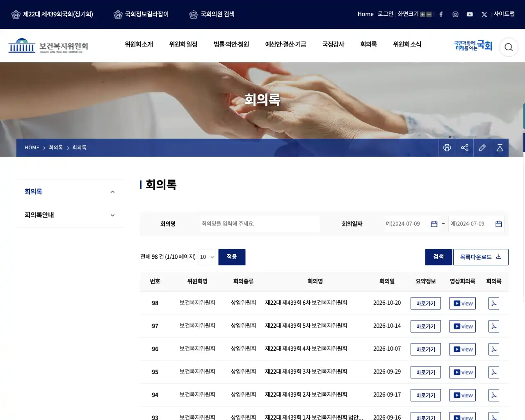The image size is (525, 420).
Task: Click the date 2026-09-17 cell
Action: (387, 395)
